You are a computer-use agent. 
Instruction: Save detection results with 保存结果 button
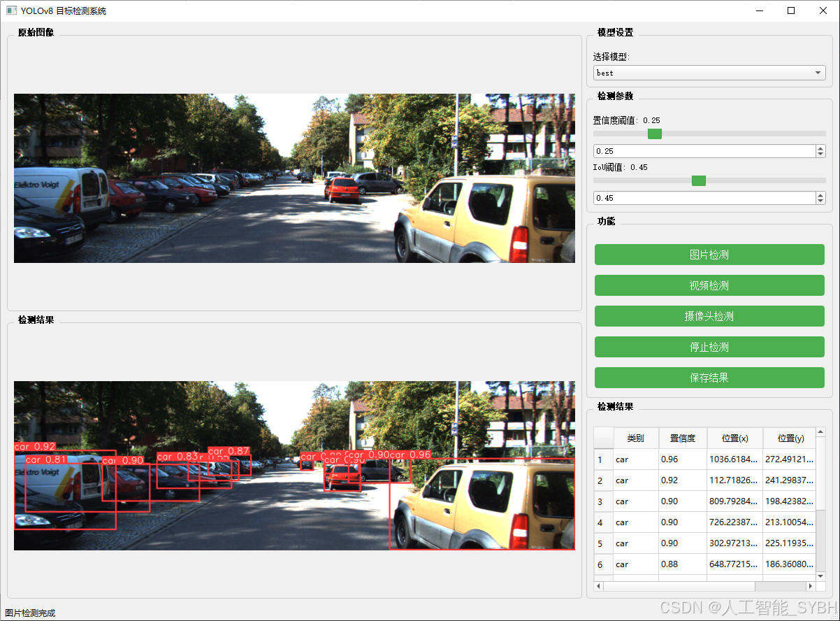709,378
